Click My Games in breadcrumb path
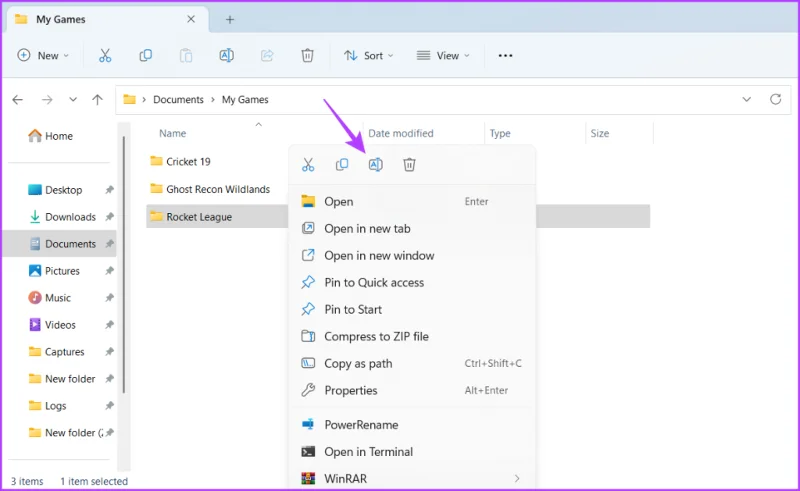This screenshot has height=491, width=800. coord(245,100)
